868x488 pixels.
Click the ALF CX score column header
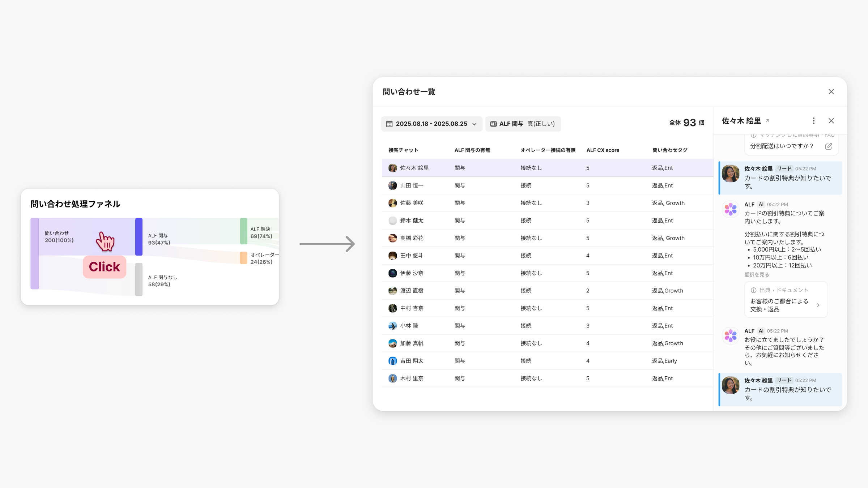tap(603, 150)
